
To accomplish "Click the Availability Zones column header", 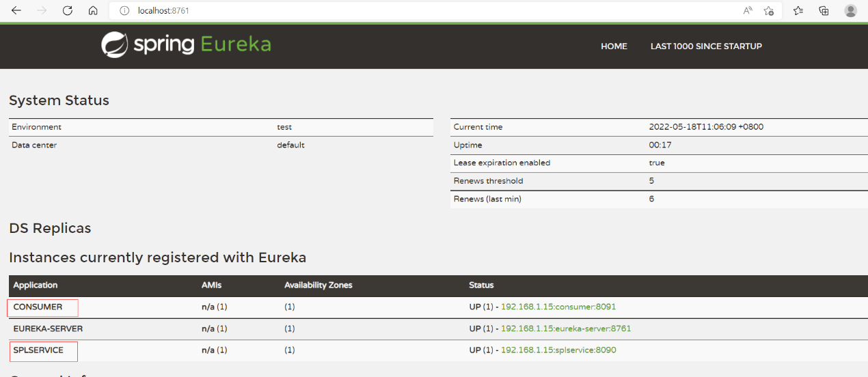I will pos(318,285).
